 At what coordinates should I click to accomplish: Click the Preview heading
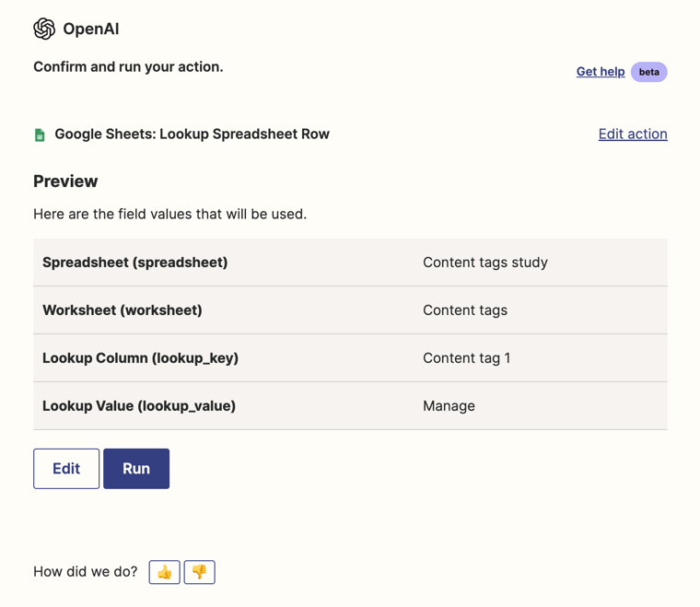[65, 181]
